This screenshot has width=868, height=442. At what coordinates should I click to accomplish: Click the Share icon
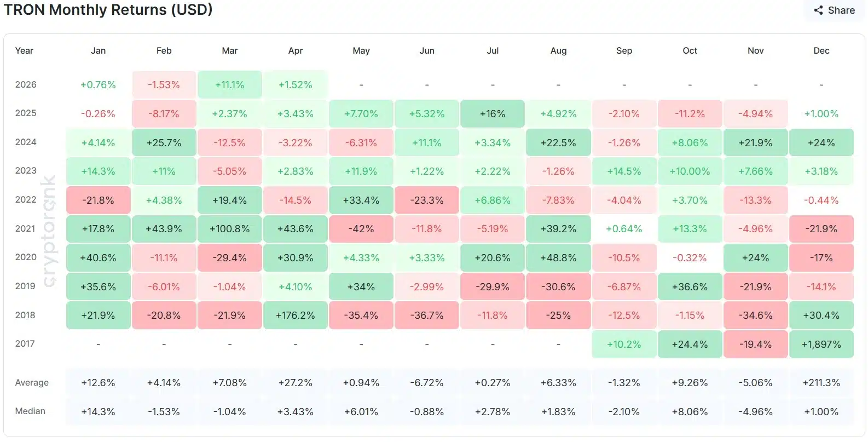pos(818,10)
